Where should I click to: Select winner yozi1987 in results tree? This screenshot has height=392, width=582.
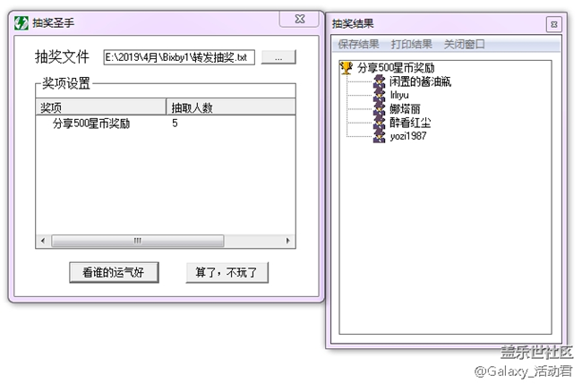pyautogui.click(x=408, y=136)
